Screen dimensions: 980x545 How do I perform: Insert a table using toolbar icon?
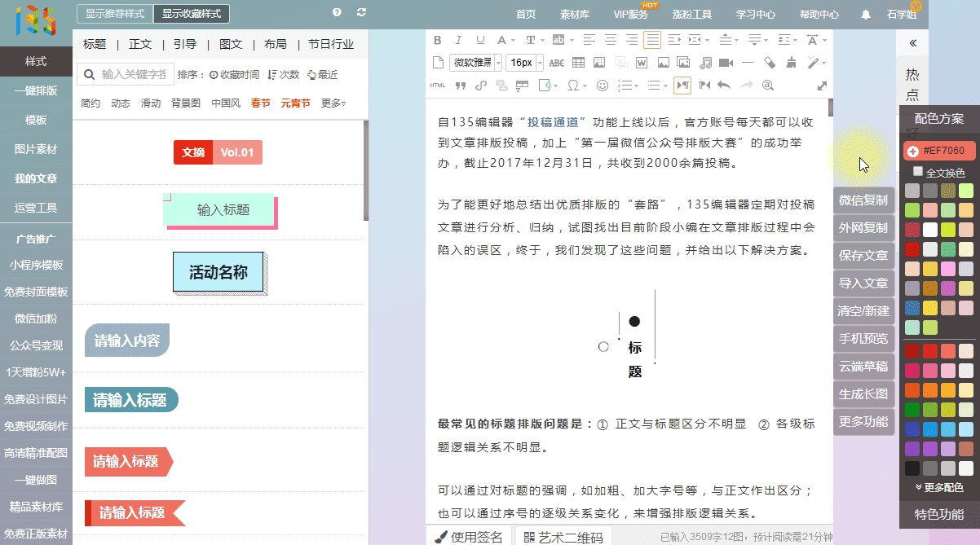pyautogui.click(x=578, y=63)
